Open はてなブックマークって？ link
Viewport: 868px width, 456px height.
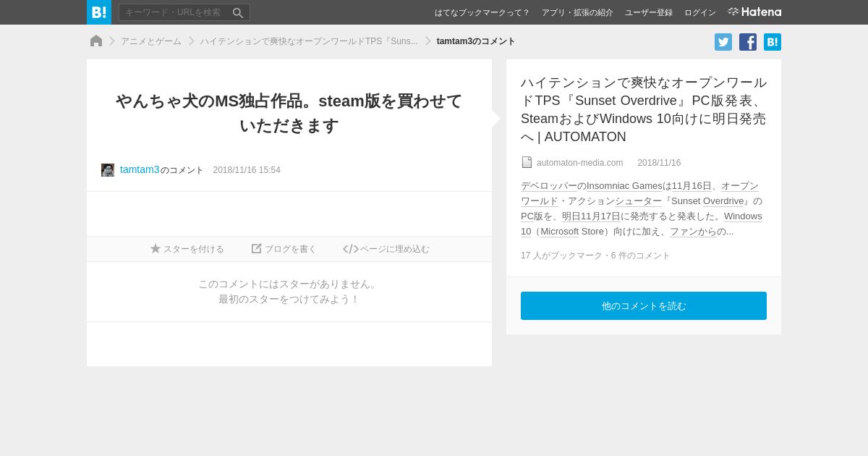point(482,12)
